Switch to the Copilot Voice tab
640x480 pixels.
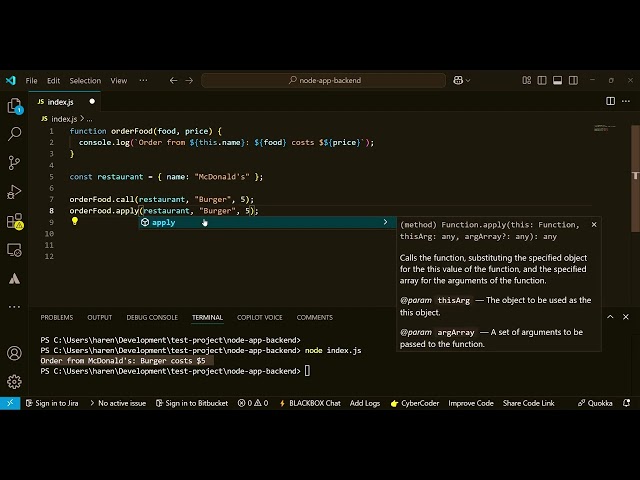(260, 318)
